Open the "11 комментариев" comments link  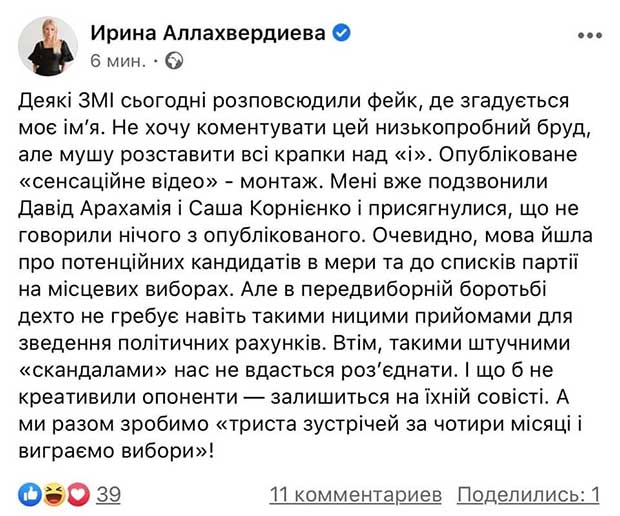pyautogui.click(x=355, y=494)
